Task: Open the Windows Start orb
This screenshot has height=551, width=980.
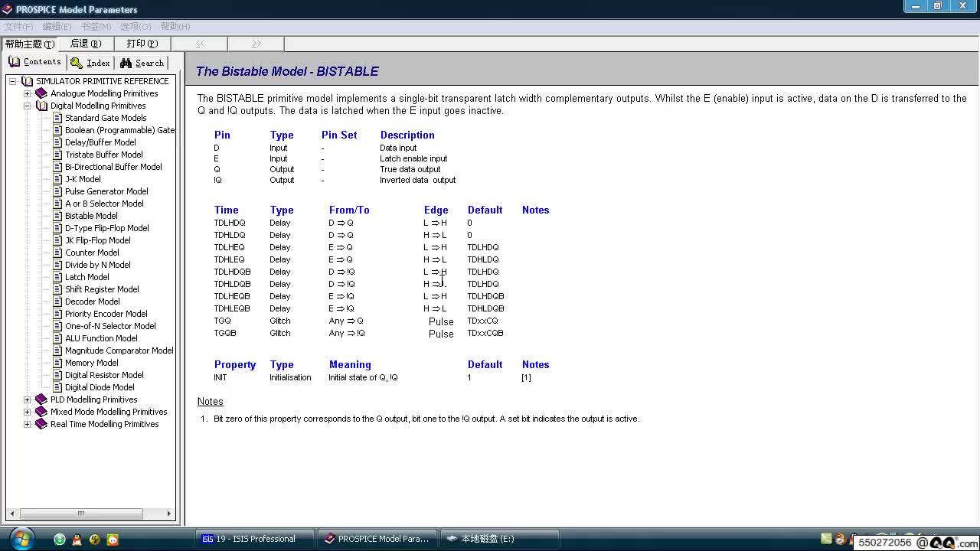Action: tap(21, 538)
